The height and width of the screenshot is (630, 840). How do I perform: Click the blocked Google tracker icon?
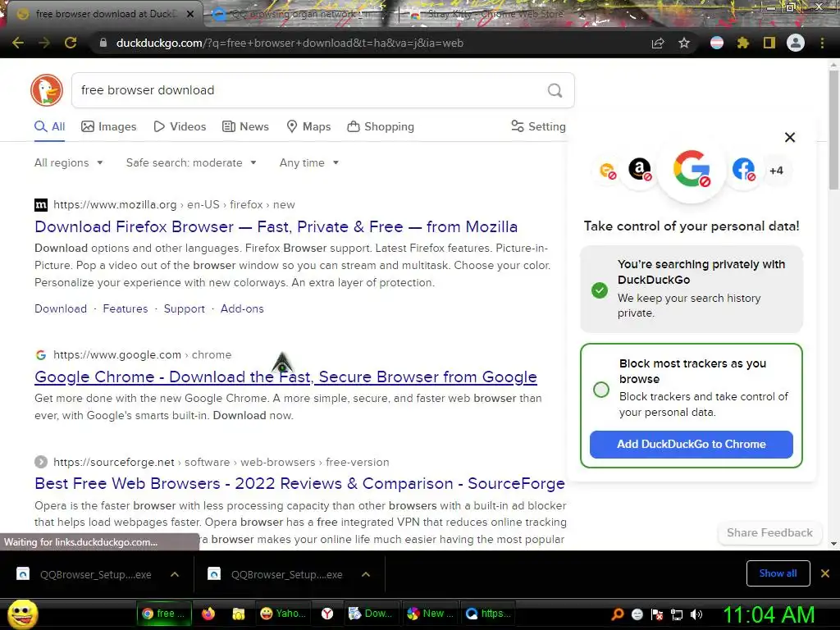click(x=692, y=169)
